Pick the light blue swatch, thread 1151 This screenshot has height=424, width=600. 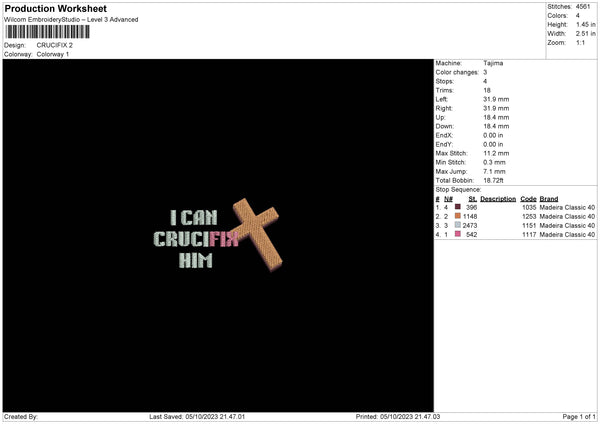(458, 225)
